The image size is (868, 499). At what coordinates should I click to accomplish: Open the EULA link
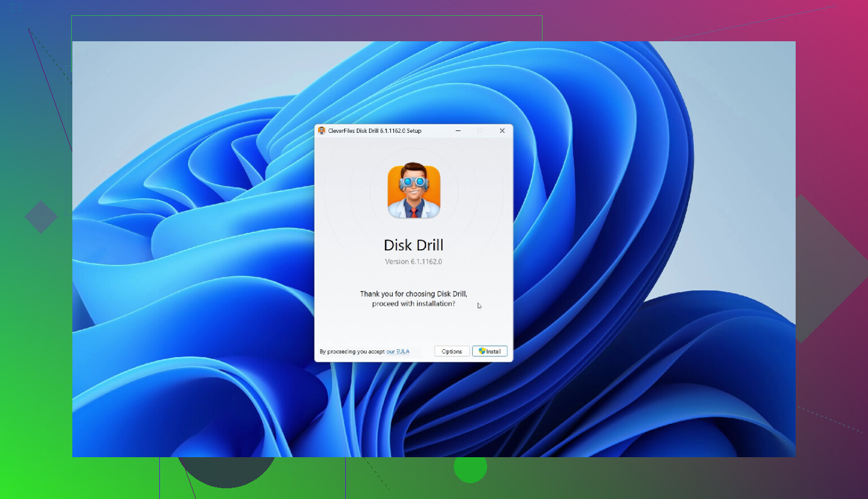[398, 352]
